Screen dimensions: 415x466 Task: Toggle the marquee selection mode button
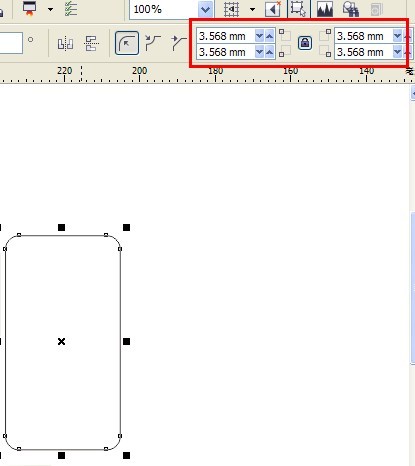[x=298, y=8]
